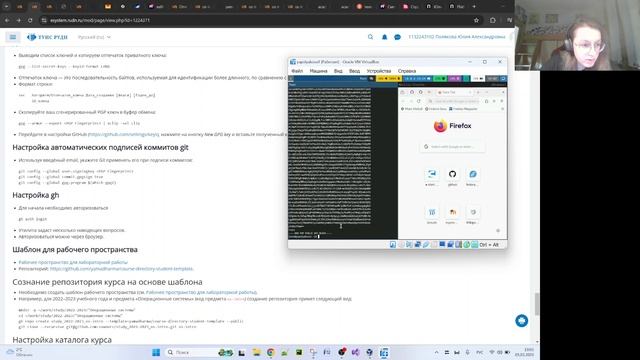This screenshot has width=640, height=360.
Task: Click the Настройка автоматических подписей коммитов git heading
Action: pyautogui.click(x=100, y=147)
